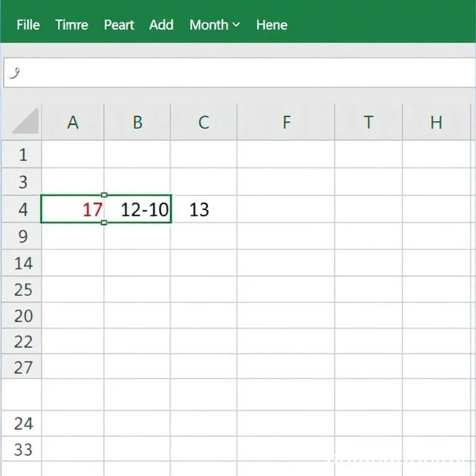The image size is (476, 476).
Task: Select column F header
Action: (x=286, y=122)
